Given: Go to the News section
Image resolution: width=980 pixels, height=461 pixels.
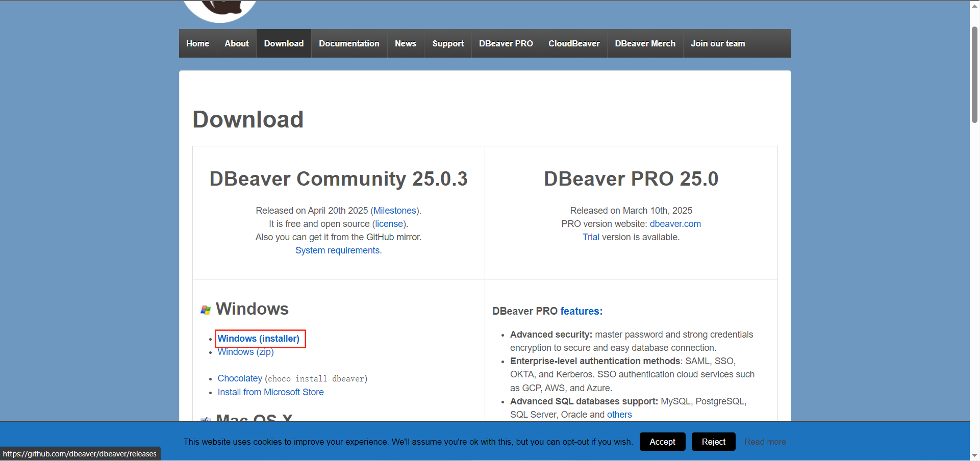Looking at the screenshot, I should 406,43.
